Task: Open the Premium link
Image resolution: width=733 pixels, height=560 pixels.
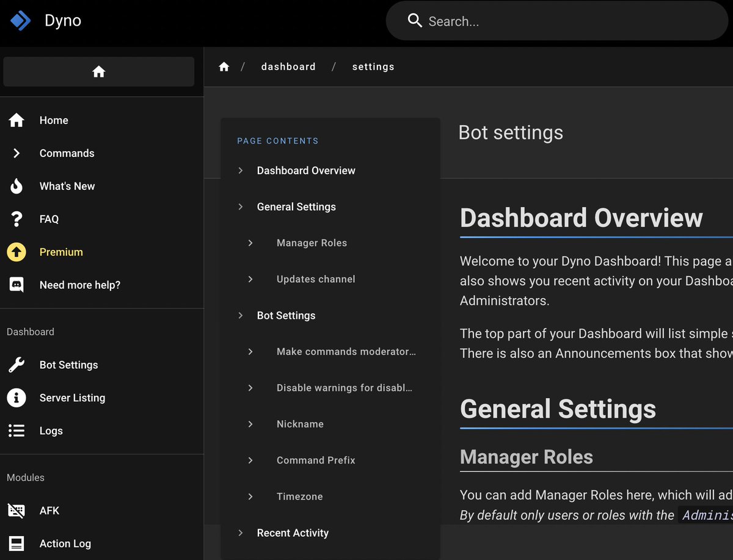Action: (x=61, y=252)
